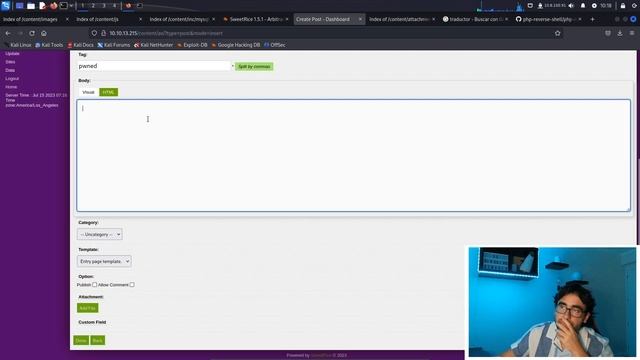Click the browser back arrow
The image size is (640, 360).
(8, 33)
